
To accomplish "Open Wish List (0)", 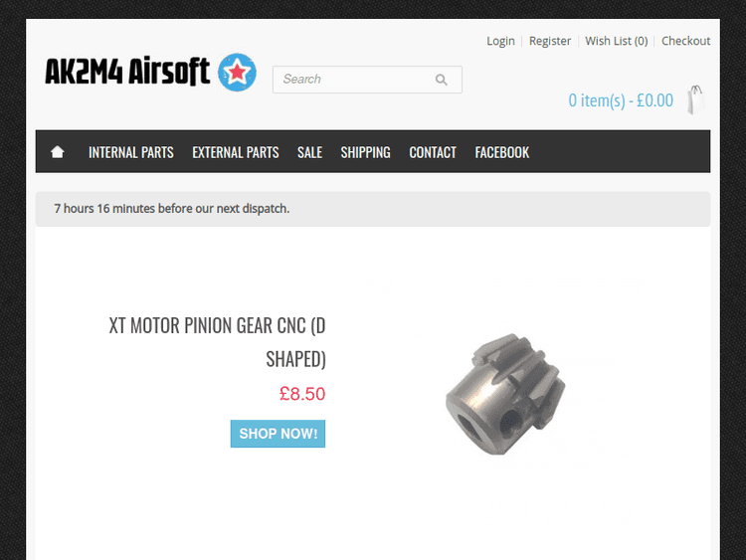I will (x=617, y=41).
